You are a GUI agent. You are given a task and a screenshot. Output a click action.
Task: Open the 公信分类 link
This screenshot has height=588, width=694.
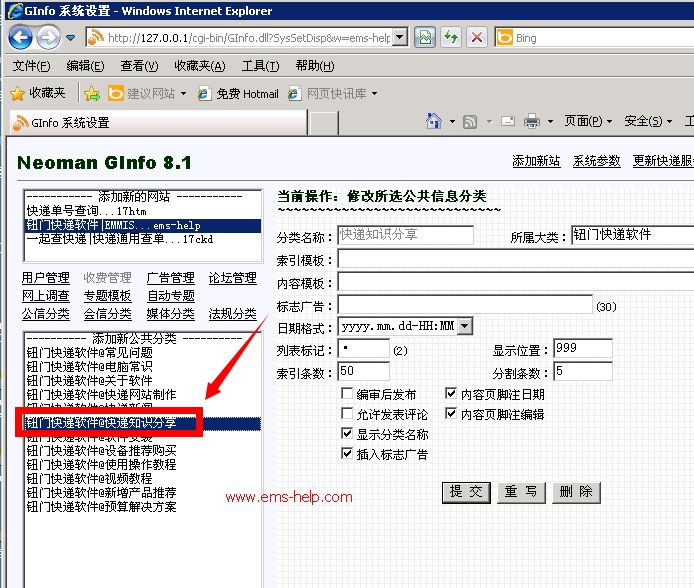coord(46,314)
